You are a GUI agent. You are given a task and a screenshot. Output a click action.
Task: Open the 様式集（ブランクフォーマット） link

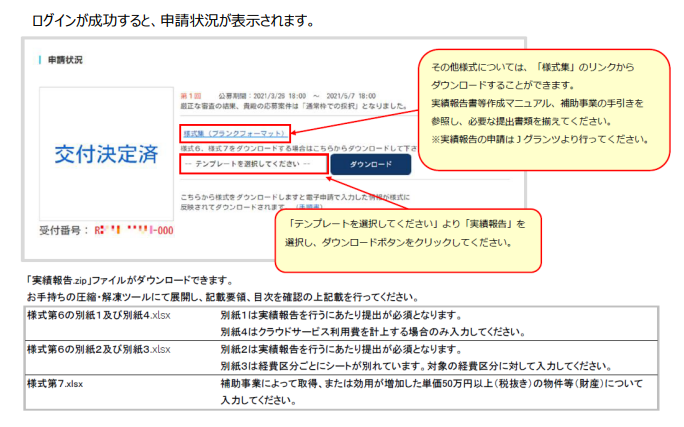(234, 132)
